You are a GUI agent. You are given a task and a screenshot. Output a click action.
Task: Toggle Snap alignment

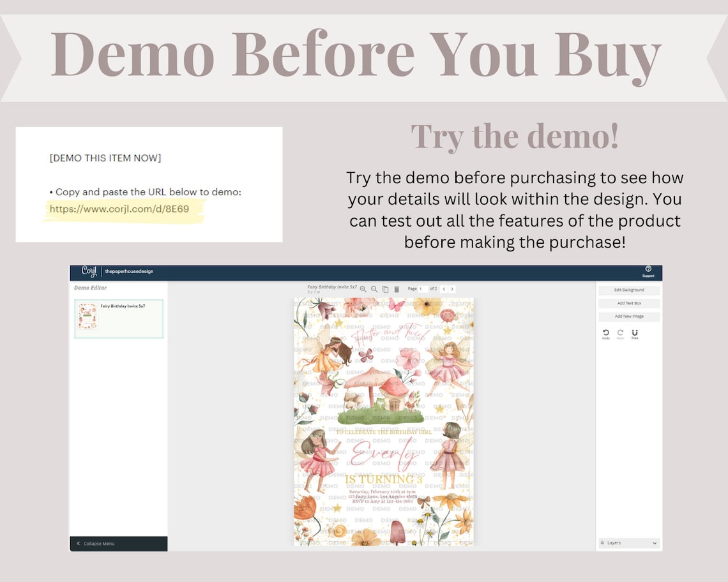(635, 334)
